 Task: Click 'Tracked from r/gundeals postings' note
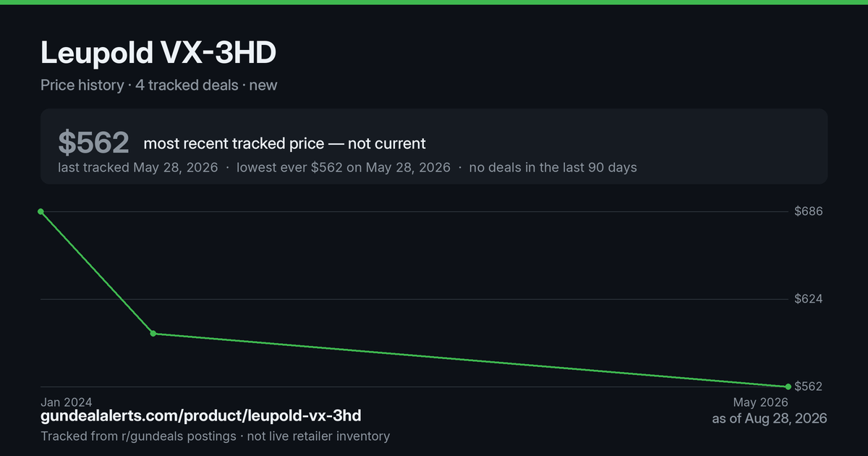138,436
